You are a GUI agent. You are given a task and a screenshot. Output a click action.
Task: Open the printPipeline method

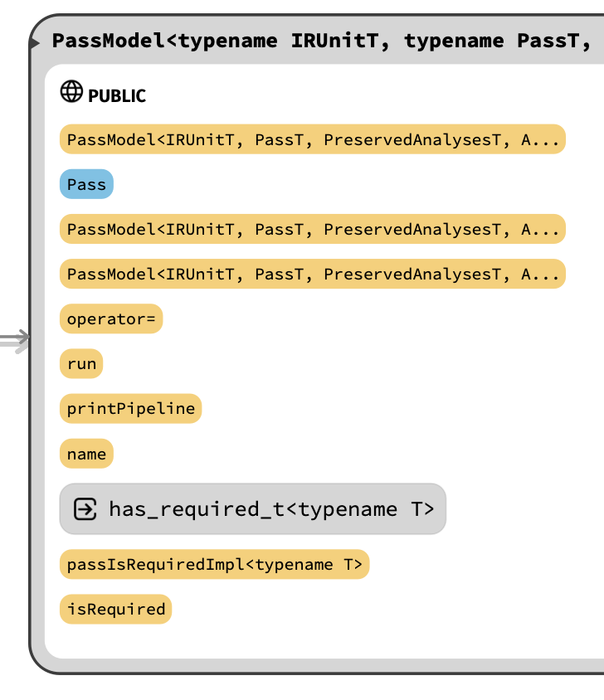(130, 409)
